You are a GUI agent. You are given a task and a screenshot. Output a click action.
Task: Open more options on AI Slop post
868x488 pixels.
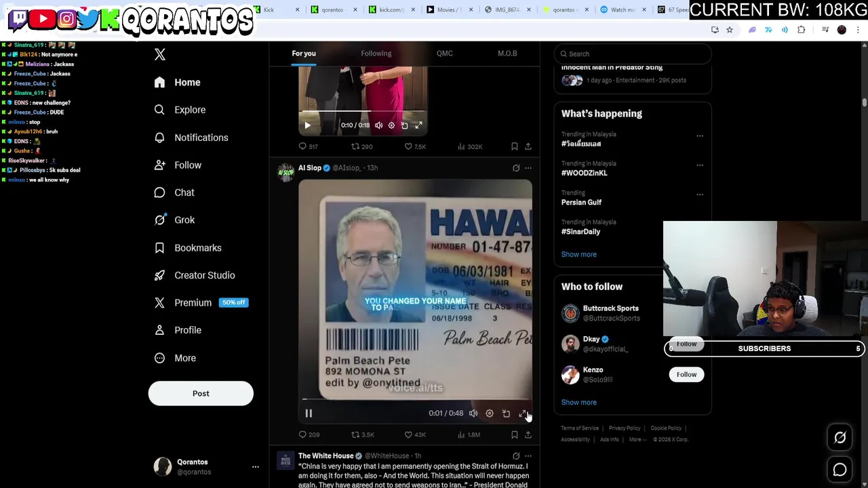528,168
